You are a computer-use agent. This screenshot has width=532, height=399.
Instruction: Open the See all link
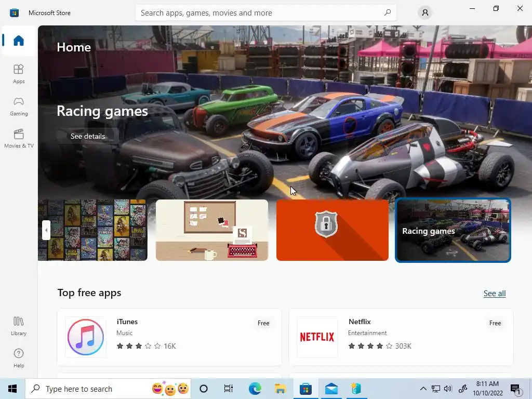495,294
